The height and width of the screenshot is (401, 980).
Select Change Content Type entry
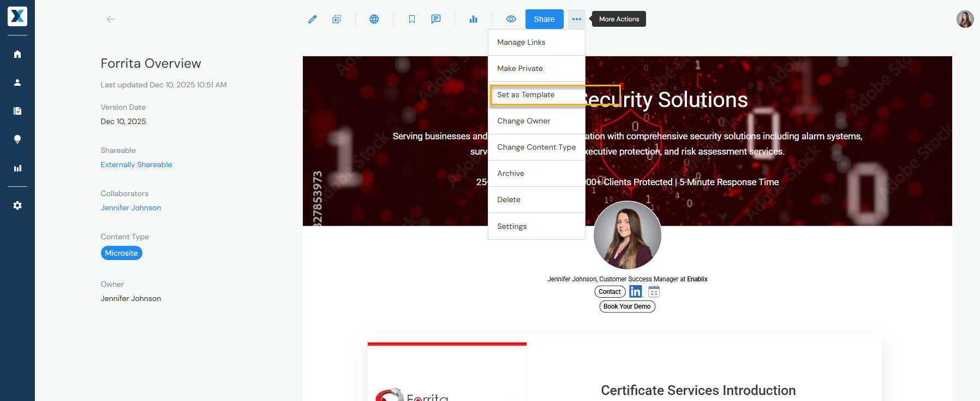[536, 147]
